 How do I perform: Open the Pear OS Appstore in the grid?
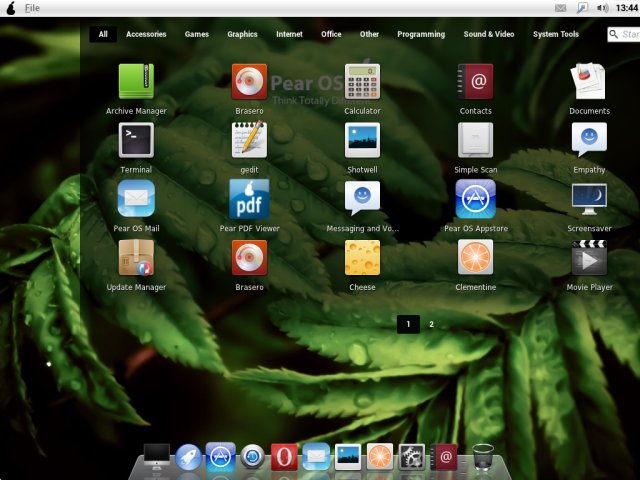[475, 199]
